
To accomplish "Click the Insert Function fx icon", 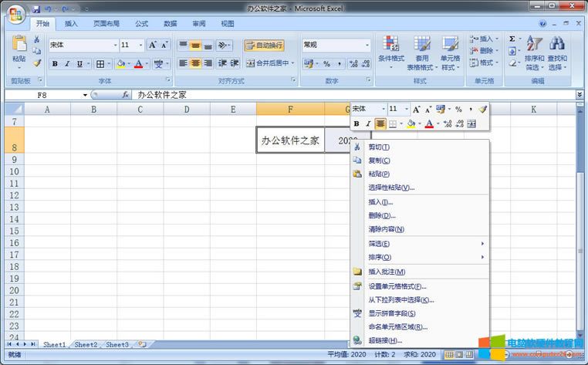I will tap(126, 95).
